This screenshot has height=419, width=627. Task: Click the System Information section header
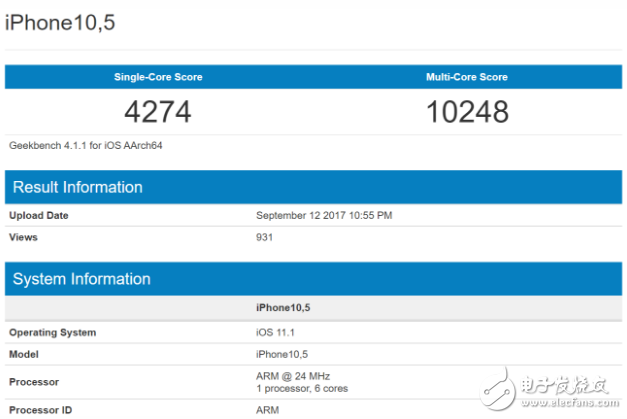80,279
